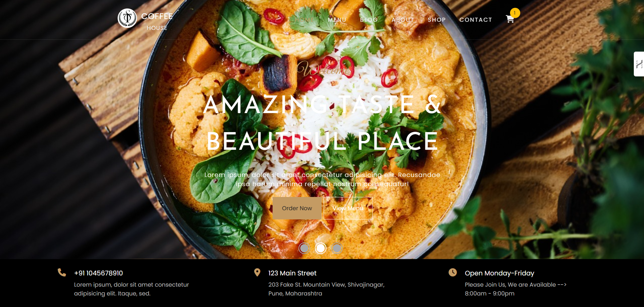Click the phone icon beside +91 number
Image resolution: width=644 pixels, height=307 pixels.
[x=62, y=272]
